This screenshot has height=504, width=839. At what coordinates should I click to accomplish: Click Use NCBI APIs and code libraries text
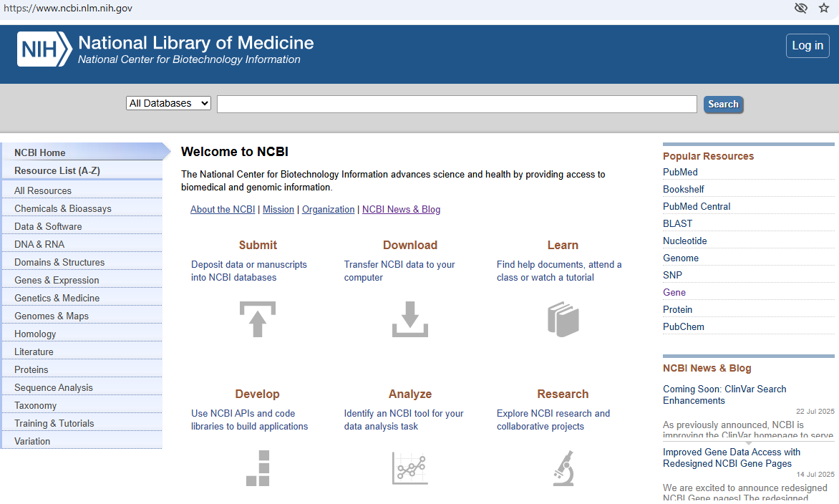[249, 420]
